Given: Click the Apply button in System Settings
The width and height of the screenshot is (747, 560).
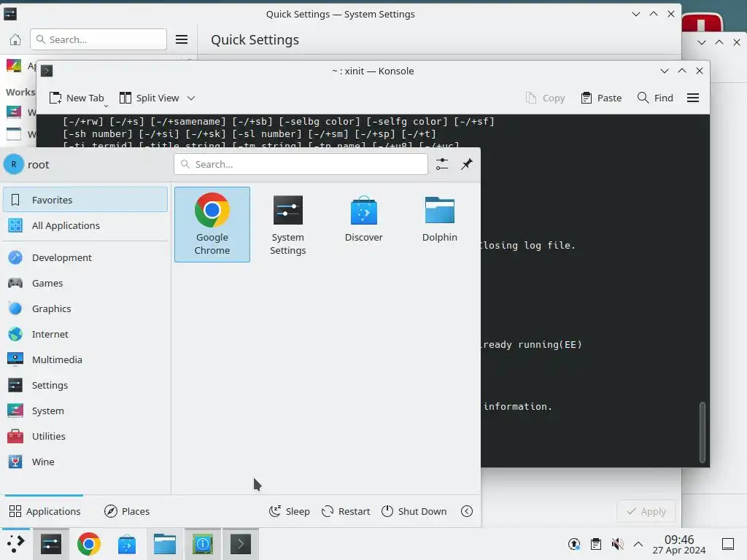Looking at the screenshot, I should click(x=646, y=511).
